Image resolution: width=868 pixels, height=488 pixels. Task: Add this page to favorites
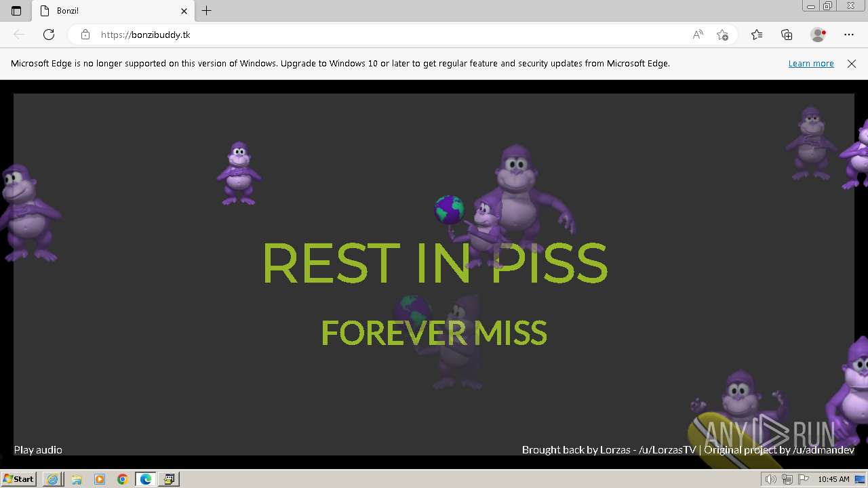pos(722,35)
